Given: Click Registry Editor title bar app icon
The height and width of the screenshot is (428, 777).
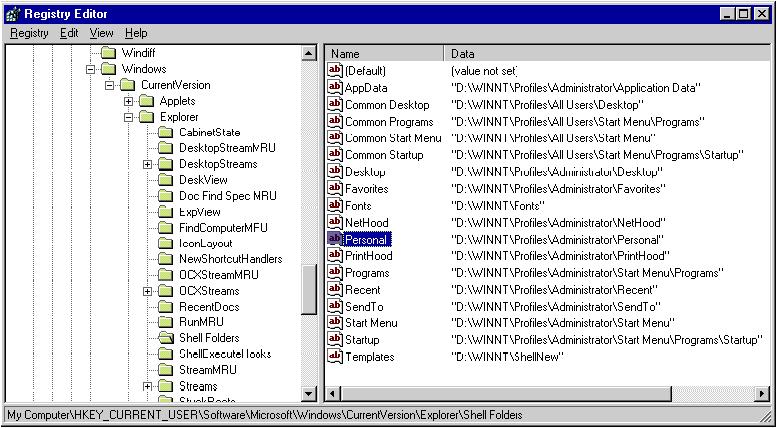Looking at the screenshot, I should [12, 12].
